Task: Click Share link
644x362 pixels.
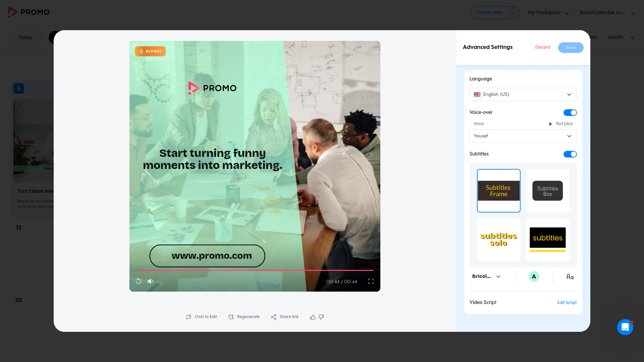Action: [285, 317]
